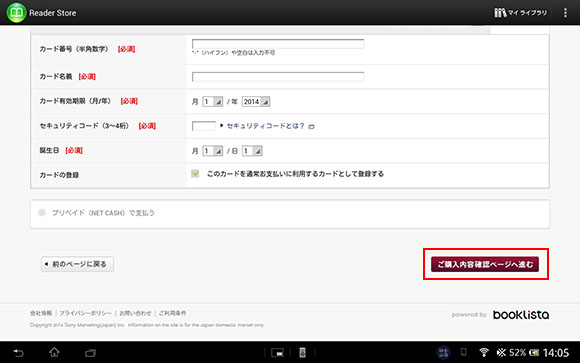
Task: Tap the battery status icon
Action: (x=534, y=353)
